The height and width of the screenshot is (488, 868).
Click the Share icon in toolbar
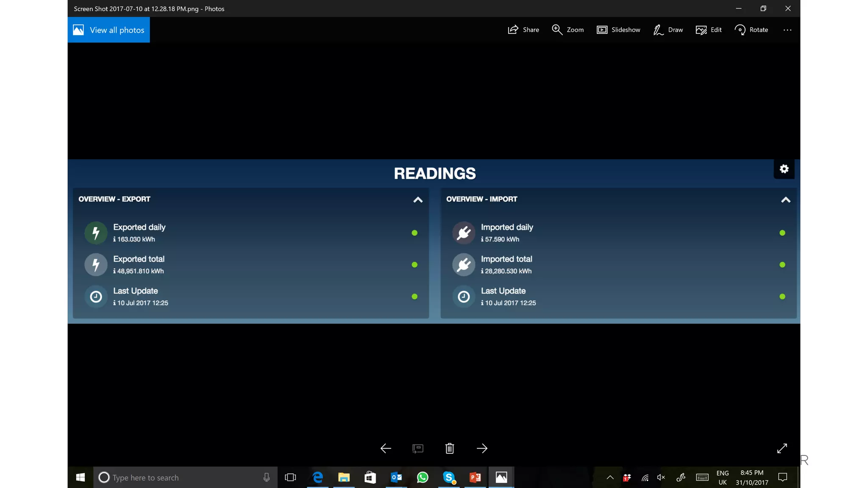tap(513, 30)
